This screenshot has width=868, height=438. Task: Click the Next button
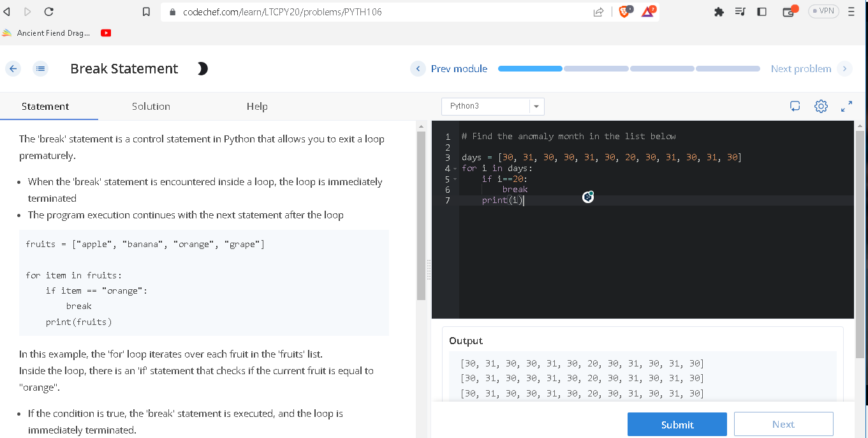(783, 425)
